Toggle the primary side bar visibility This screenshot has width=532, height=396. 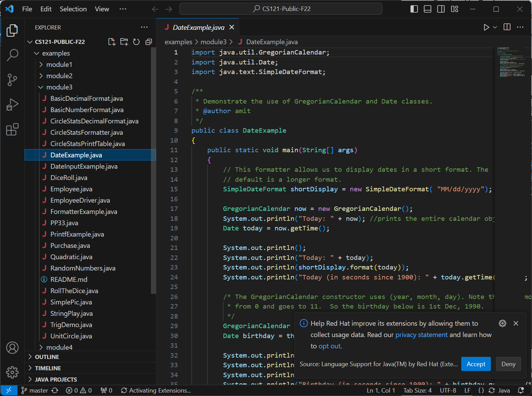click(414, 9)
